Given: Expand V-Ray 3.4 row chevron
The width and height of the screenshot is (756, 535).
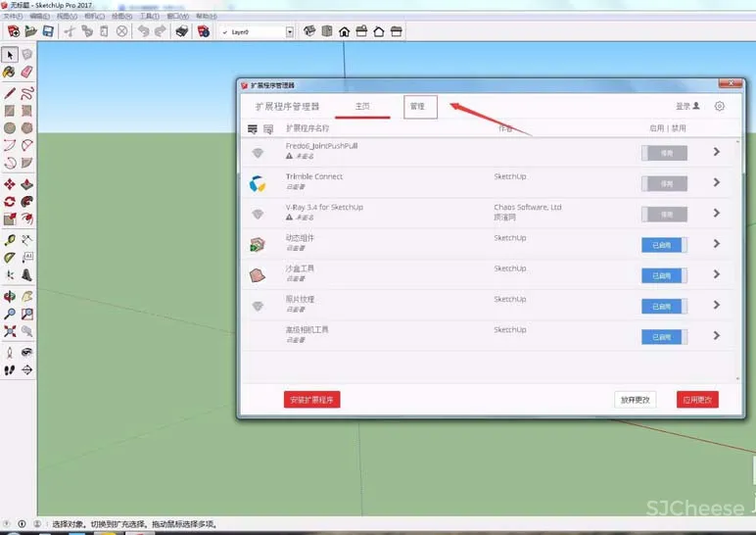Looking at the screenshot, I should pyautogui.click(x=717, y=214).
